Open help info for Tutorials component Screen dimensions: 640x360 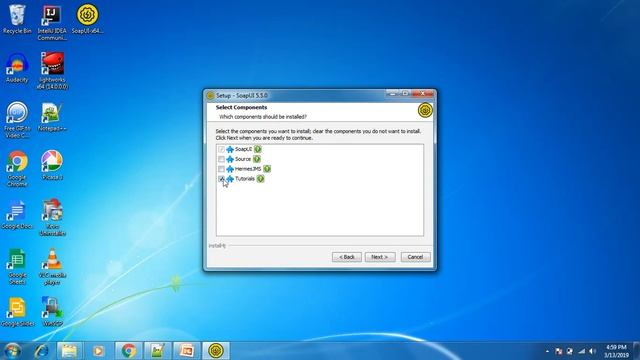[260, 179]
